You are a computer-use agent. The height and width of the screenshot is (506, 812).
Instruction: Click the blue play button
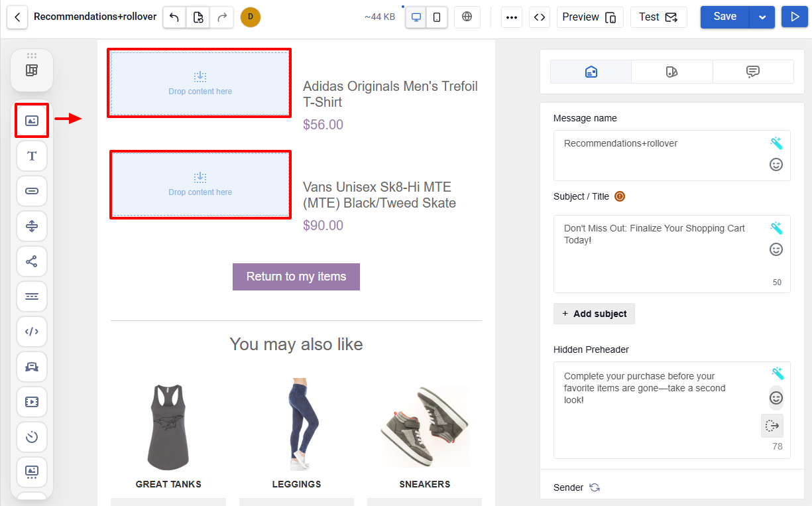[795, 17]
